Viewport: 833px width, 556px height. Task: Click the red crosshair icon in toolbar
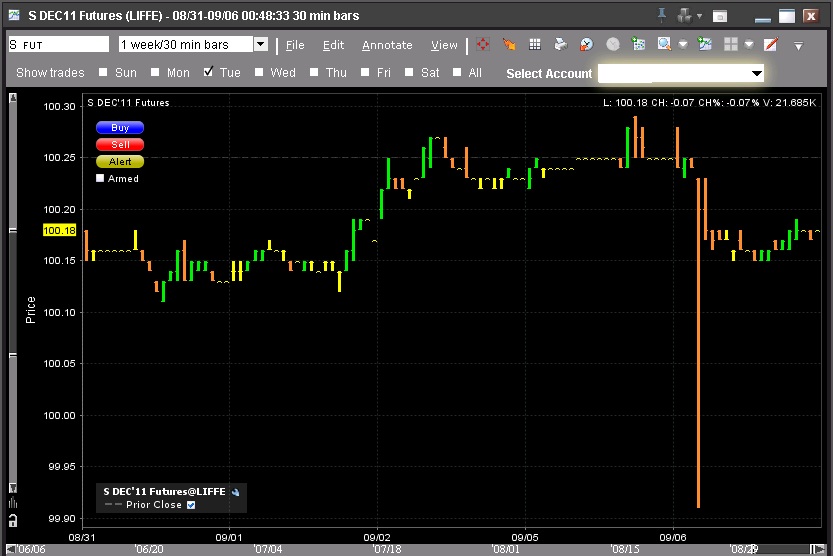(483, 45)
